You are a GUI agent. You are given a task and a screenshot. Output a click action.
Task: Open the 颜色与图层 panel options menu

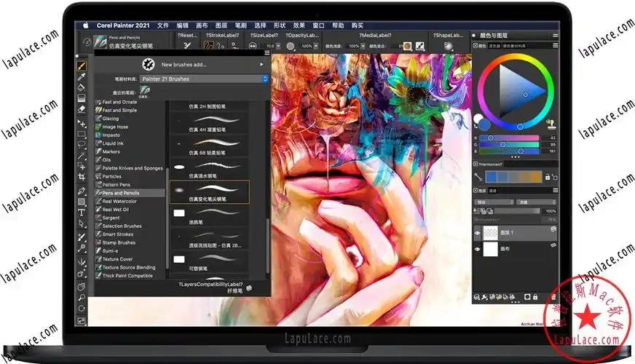pyautogui.click(x=555, y=35)
